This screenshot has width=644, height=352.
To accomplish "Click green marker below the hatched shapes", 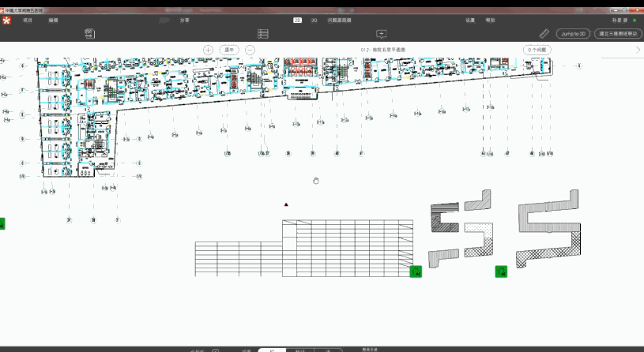I will pyautogui.click(x=501, y=271).
